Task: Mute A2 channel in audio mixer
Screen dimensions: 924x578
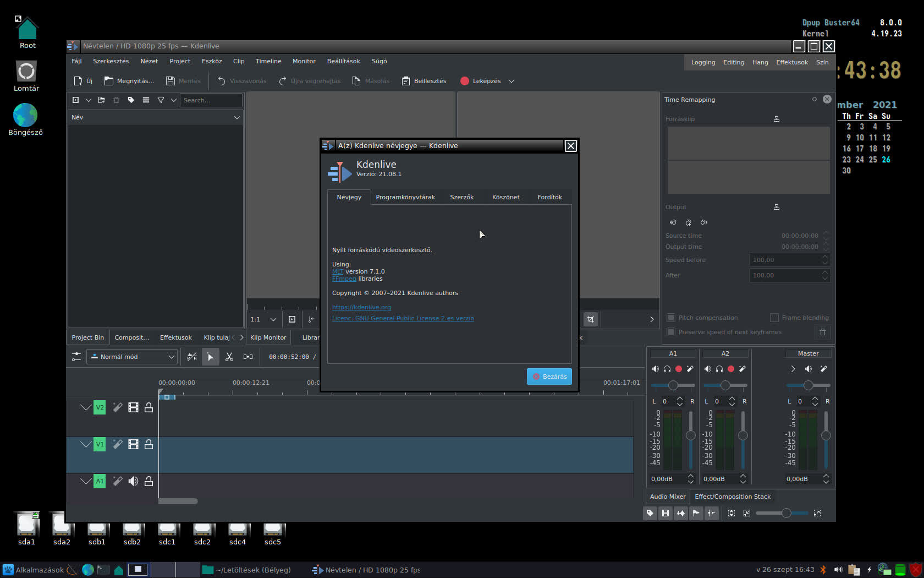Action: click(708, 369)
